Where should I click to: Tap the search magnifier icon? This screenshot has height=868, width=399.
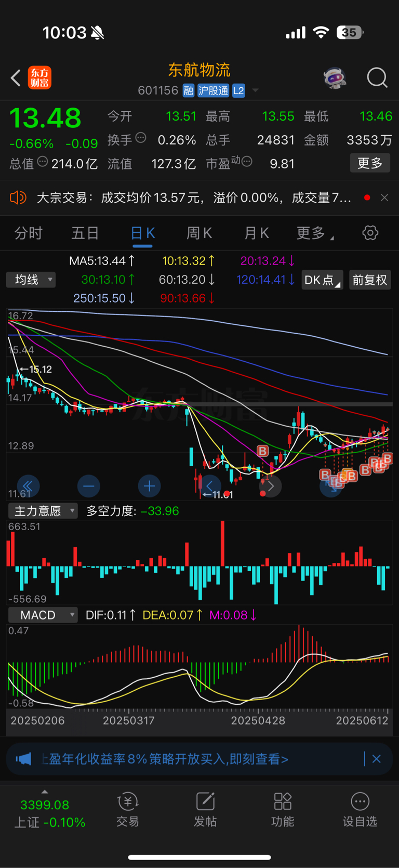377,78
